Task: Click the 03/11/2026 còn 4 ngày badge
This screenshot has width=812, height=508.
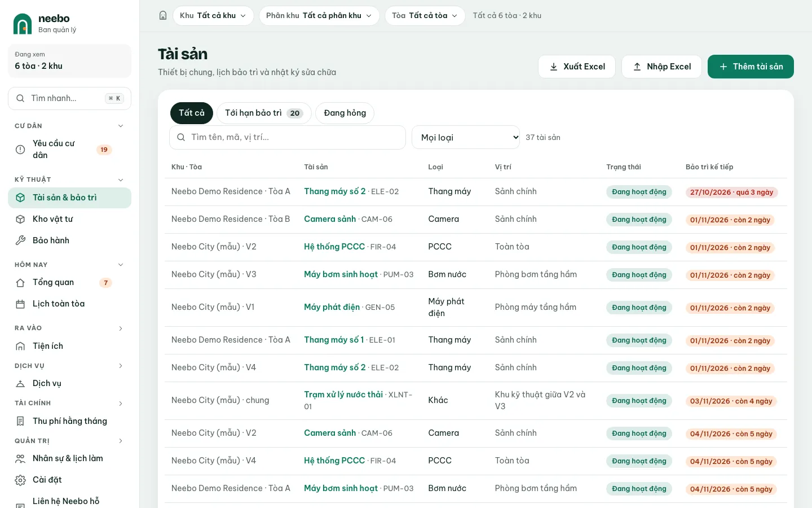Action: point(731,401)
